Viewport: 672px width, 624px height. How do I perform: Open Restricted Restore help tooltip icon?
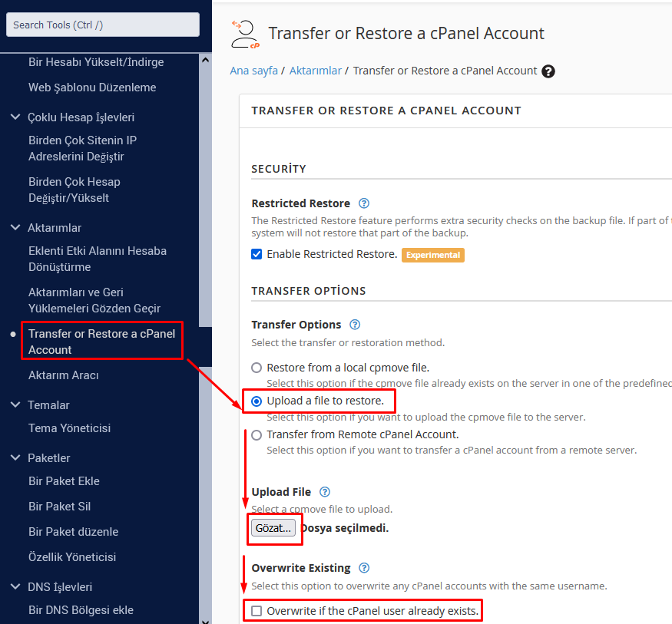coord(364,203)
